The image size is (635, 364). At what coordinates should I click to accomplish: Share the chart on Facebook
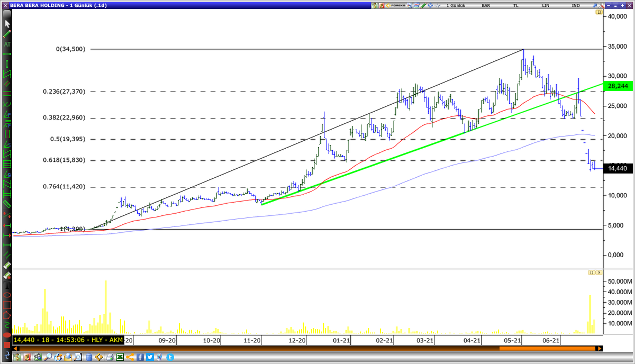140,357
